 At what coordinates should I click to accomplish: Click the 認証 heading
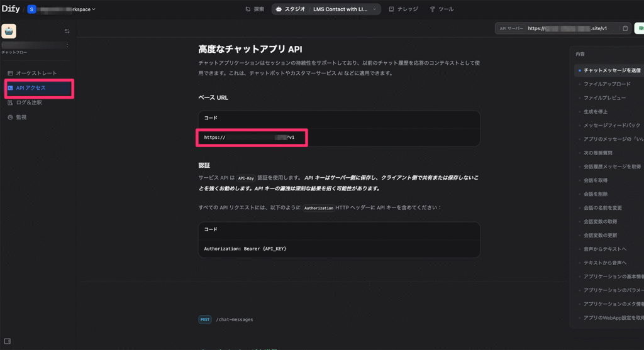pyautogui.click(x=204, y=165)
